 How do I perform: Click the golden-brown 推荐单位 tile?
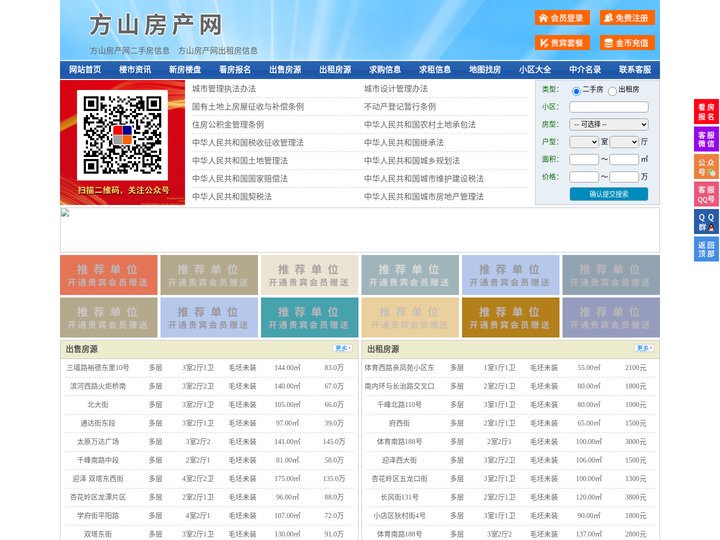click(x=511, y=318)
